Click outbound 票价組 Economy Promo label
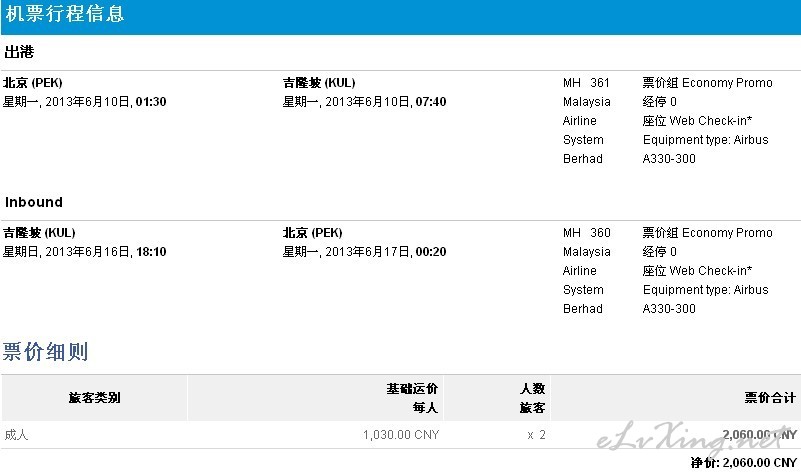 [x=708, y=83]
